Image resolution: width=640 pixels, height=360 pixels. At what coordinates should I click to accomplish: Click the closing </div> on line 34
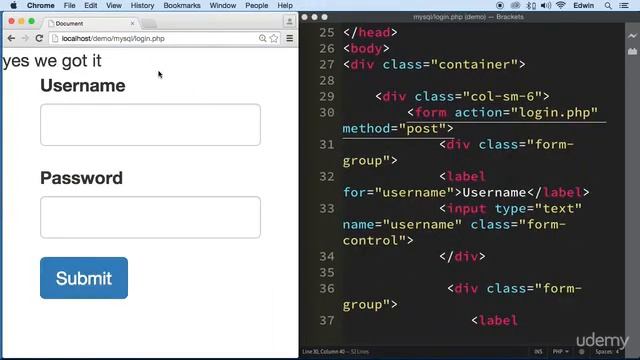tap(462, 256)
